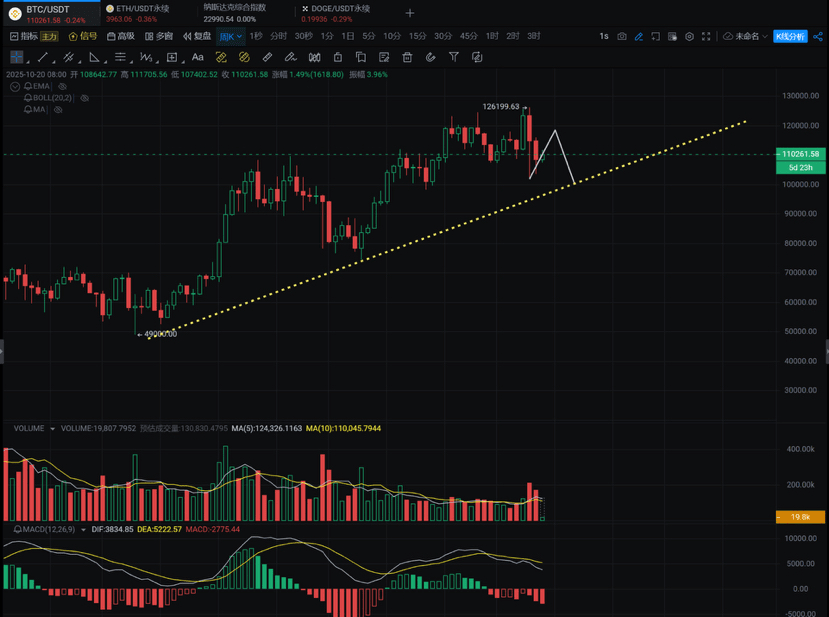The height and width of the screenshot is (617, 829).
Task: Choose the text annotation tool
Action: pos(198,57)
